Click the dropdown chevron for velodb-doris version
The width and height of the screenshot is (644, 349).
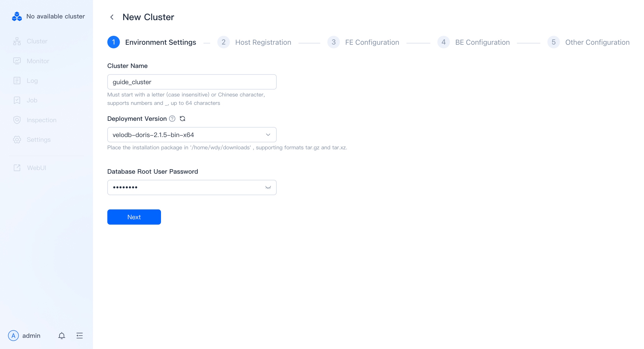point(268,135)
